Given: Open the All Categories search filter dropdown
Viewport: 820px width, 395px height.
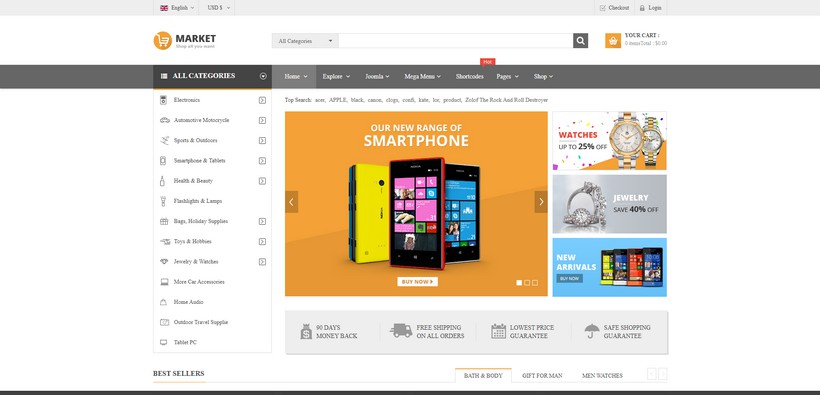Looking at the screenshot, I should point(305,41).
